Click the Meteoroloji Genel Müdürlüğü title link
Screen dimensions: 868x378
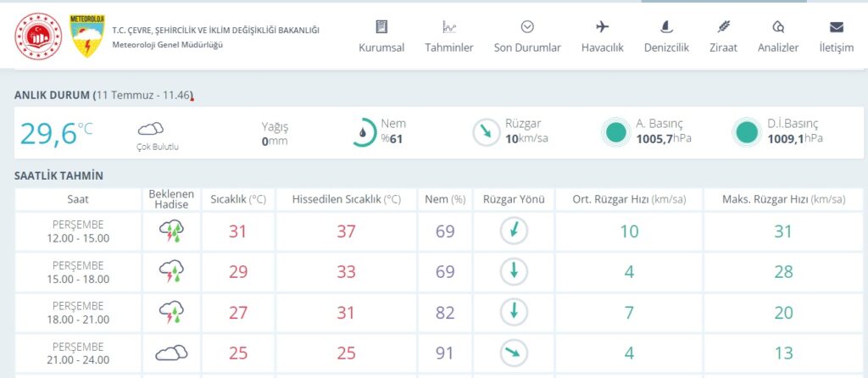[x=167, y=44]
